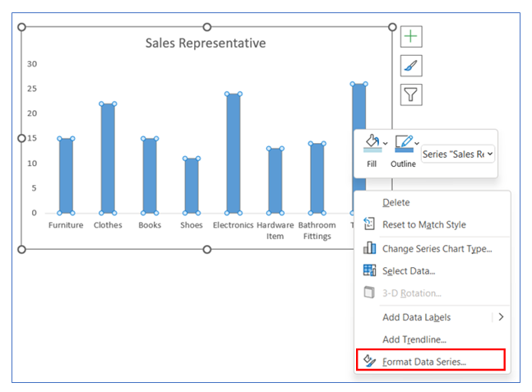The width and height of the screenshot is (532, 392).
Task: Select the Clothes bar
Action: pyautogui.click(x=108, y=159)
